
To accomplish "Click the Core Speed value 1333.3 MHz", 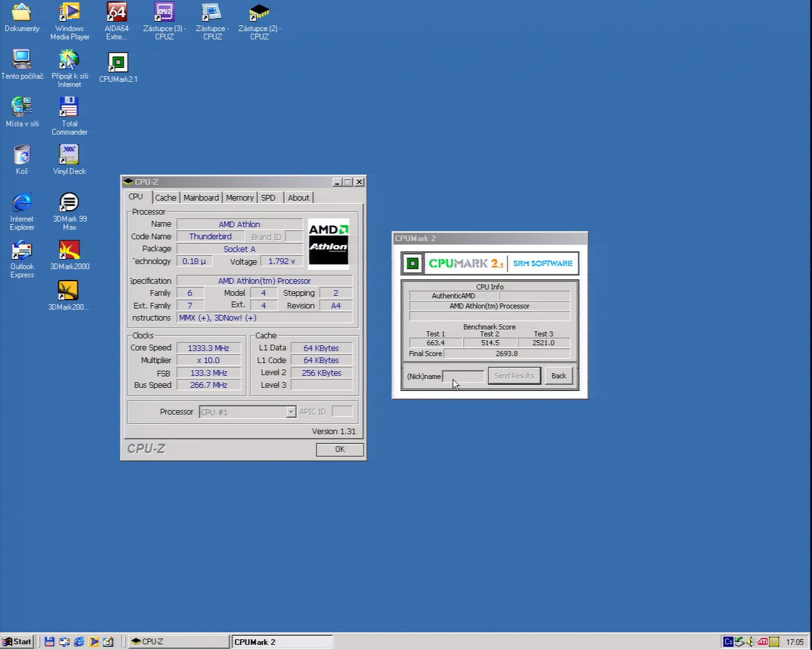I will pyautogui.click(x=208, y=348).
